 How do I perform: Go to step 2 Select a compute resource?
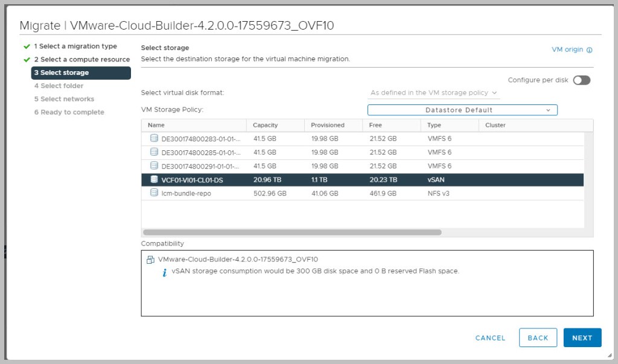[81, 60]
